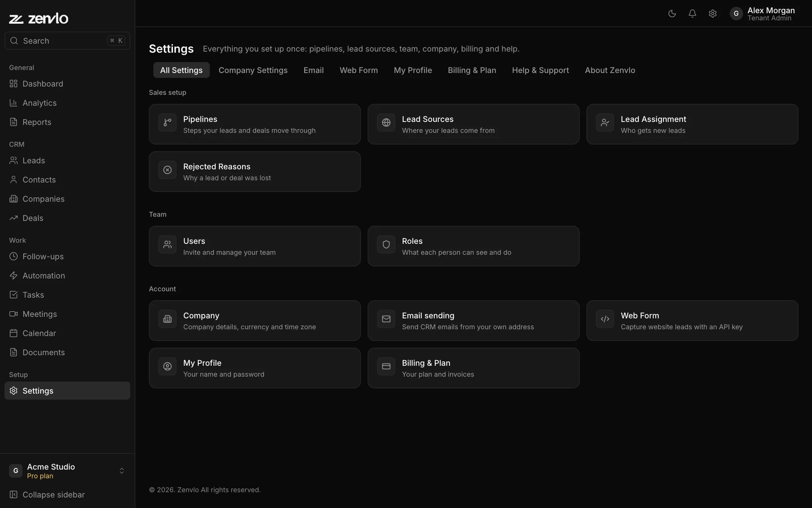Focus the Search field in the sidebar
Image resolution: width=812 pixels, height=508 pixels.
[x=67, y=41]
